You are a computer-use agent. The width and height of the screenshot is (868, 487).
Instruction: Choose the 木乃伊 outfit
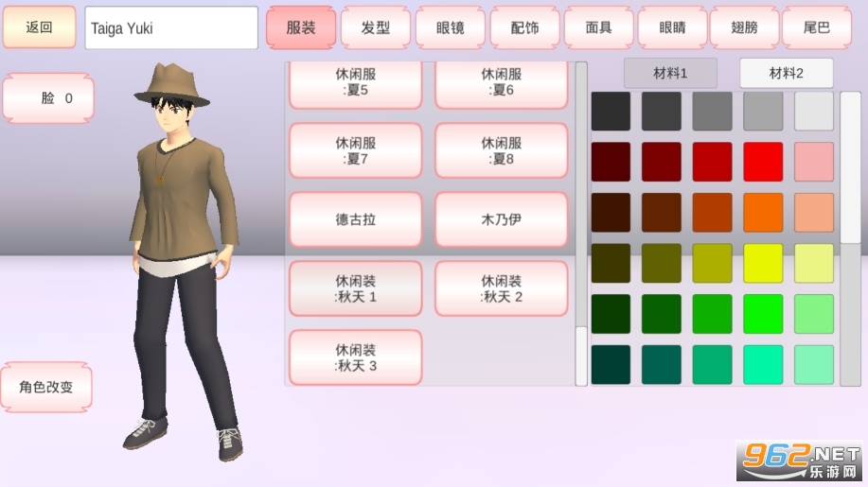pos(501,219)
